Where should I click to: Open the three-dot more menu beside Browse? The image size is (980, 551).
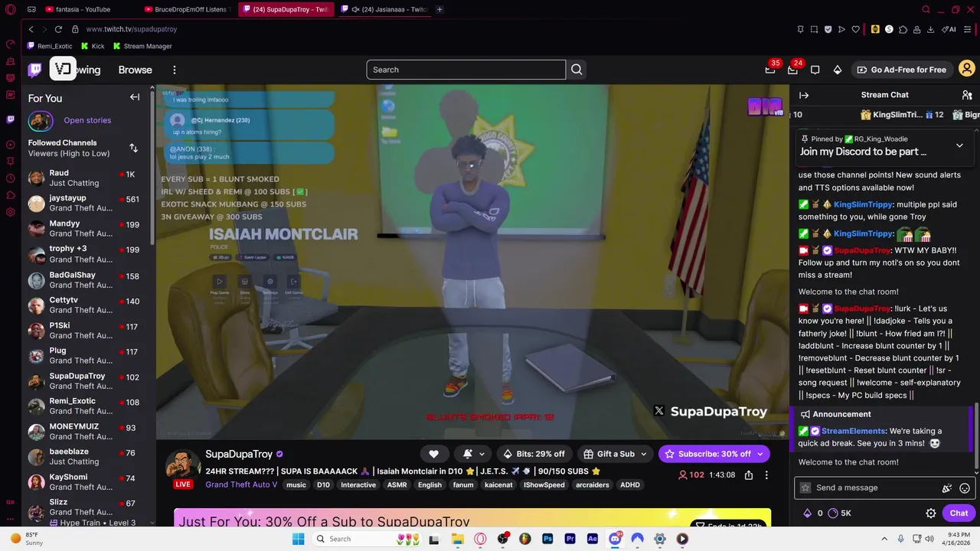tap(175, 70)
